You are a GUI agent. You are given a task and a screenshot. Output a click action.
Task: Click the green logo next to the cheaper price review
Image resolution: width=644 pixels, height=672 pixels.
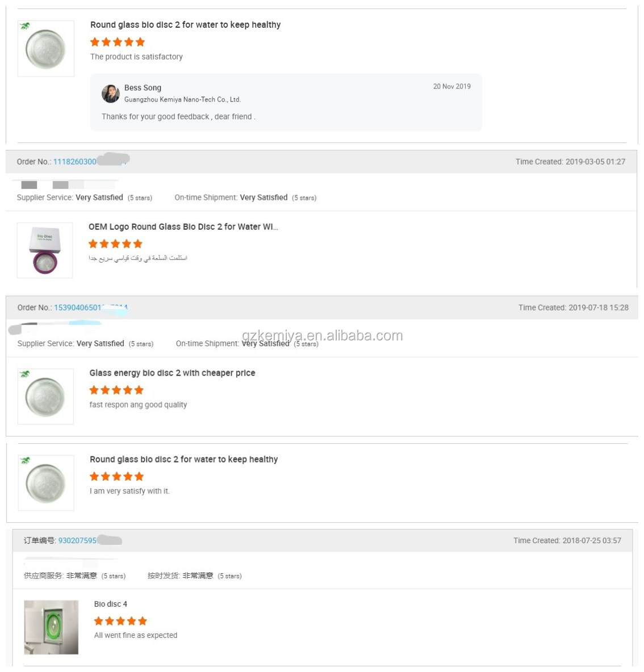[x=24, y=375]
